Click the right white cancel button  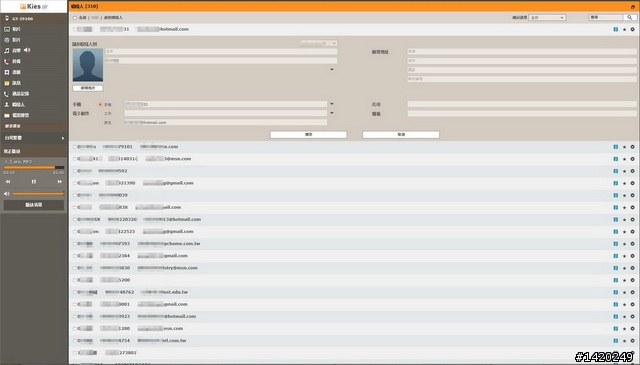click(x=401, y=134)
